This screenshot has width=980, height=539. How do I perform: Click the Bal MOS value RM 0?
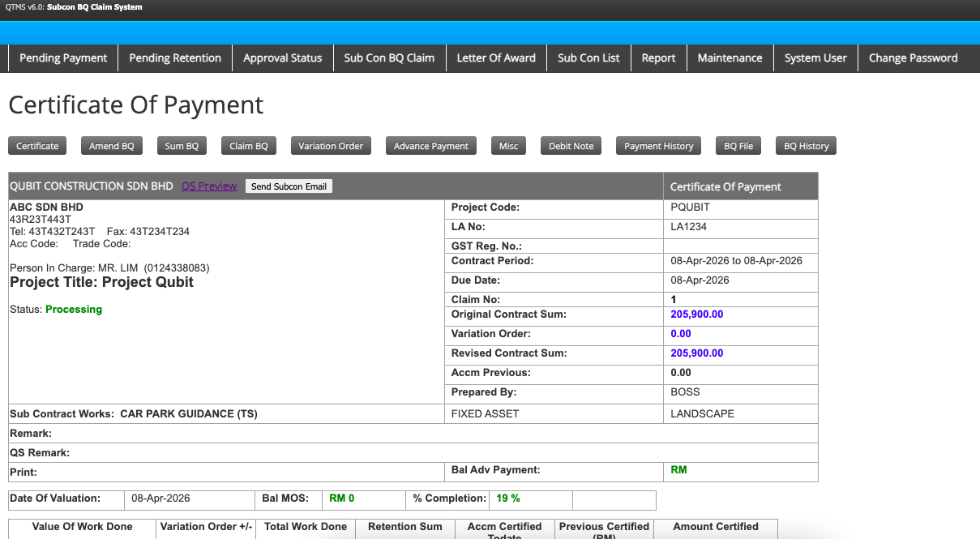click(x=342, y=498)
